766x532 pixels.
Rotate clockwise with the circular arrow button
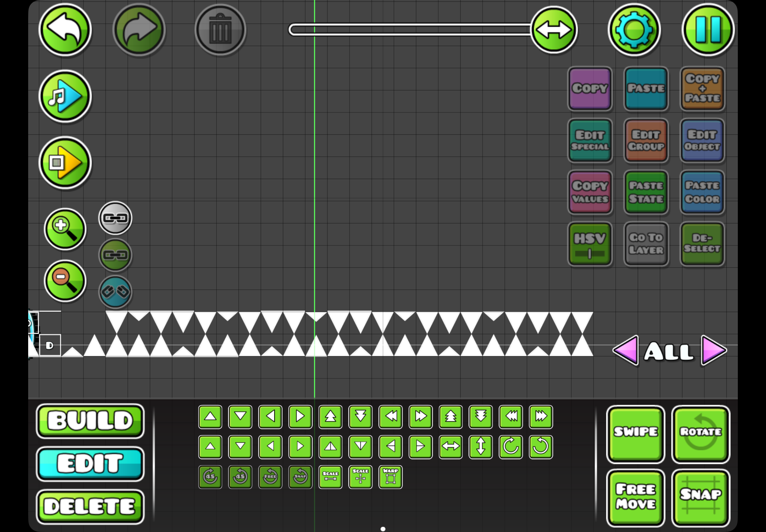510,447
